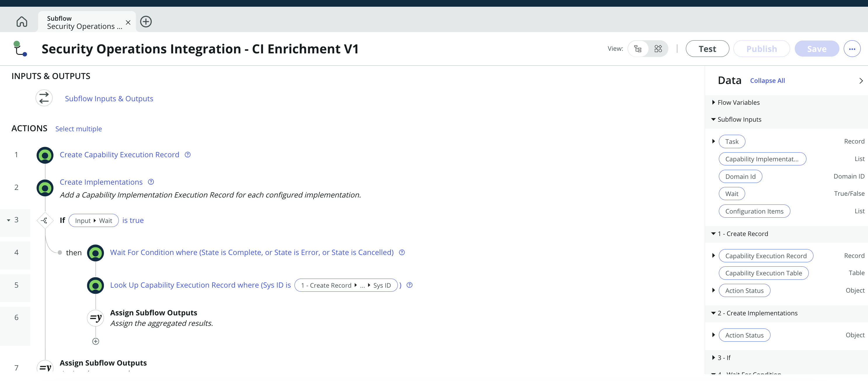Select Capability Execution Record data pill
Image resolution: width=868 pixels, height=381 pixels.
pyautogui.click(x=766, y=256)
